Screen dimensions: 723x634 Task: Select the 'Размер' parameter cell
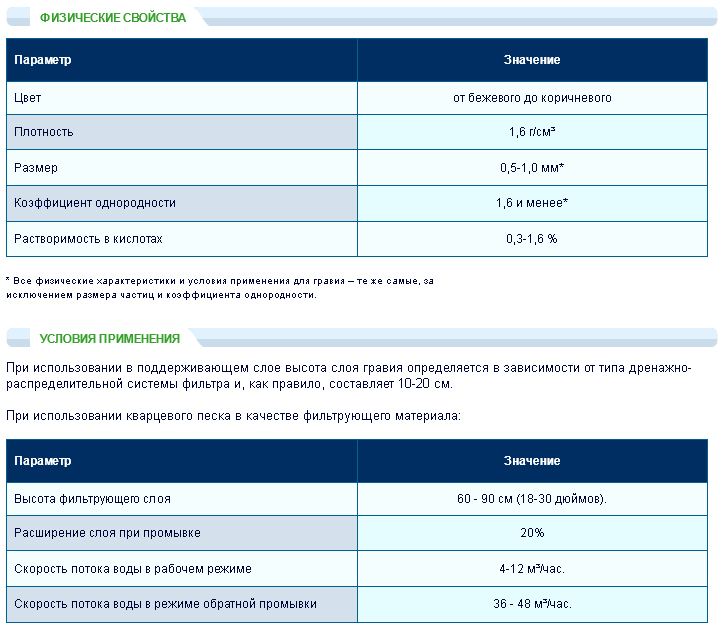[36, 168]
